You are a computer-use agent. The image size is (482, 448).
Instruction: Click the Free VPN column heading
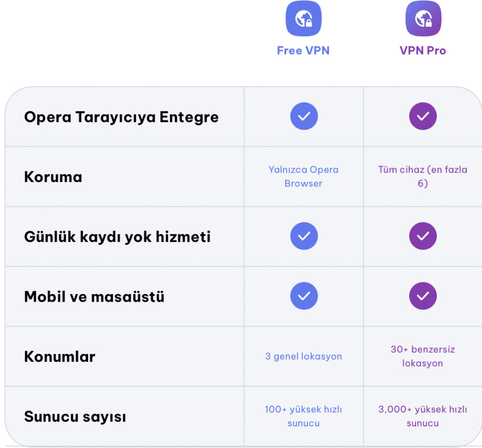303,51
